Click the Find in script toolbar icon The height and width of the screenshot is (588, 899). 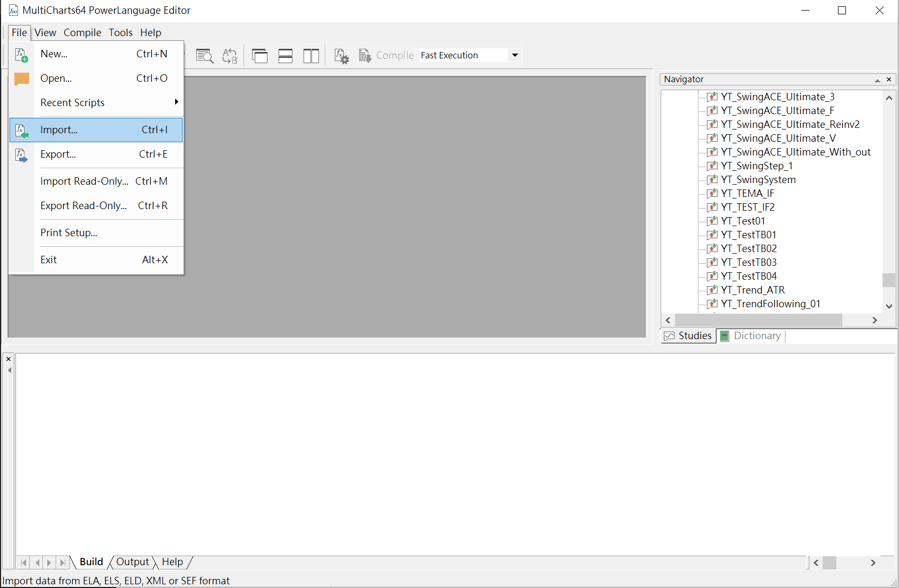tap(204, 56)
